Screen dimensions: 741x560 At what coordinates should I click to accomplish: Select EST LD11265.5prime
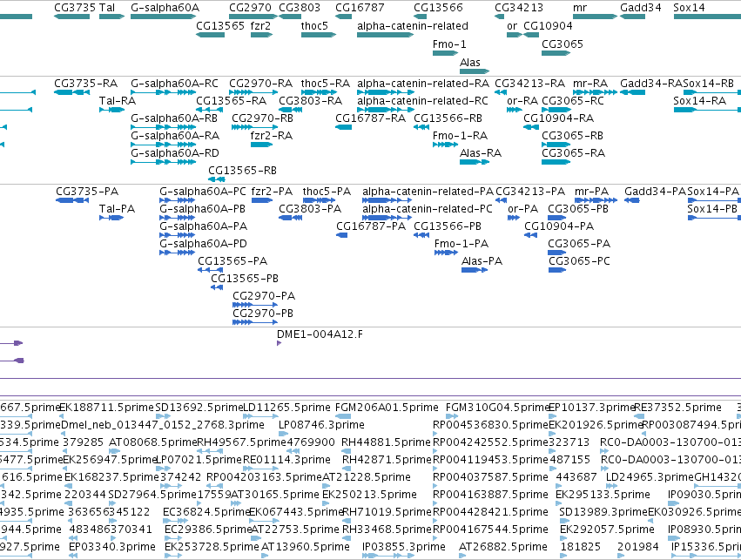click(x=286, y=408)
